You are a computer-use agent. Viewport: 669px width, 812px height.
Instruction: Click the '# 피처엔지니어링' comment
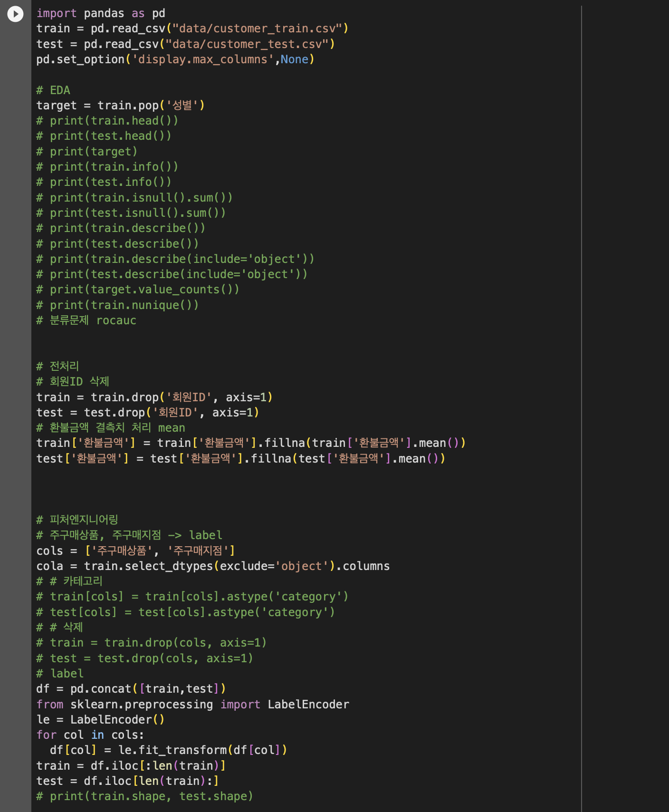coord(77,520)
